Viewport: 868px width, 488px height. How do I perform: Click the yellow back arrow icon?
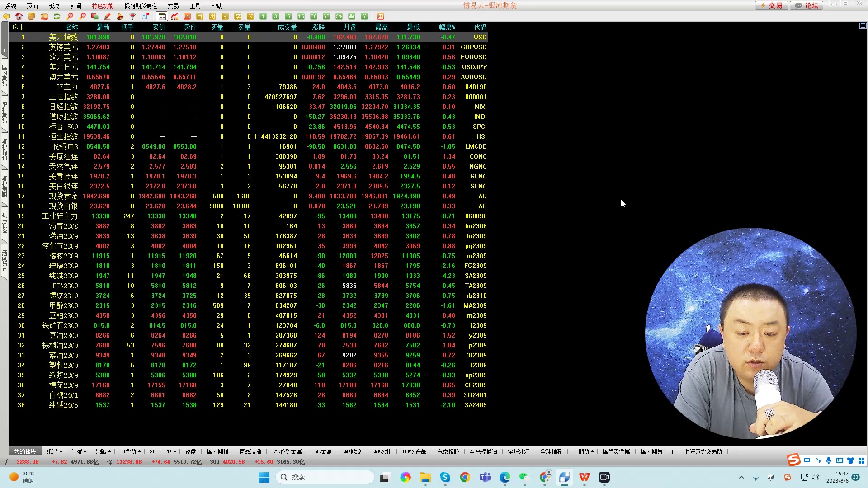tap(6, 16)
